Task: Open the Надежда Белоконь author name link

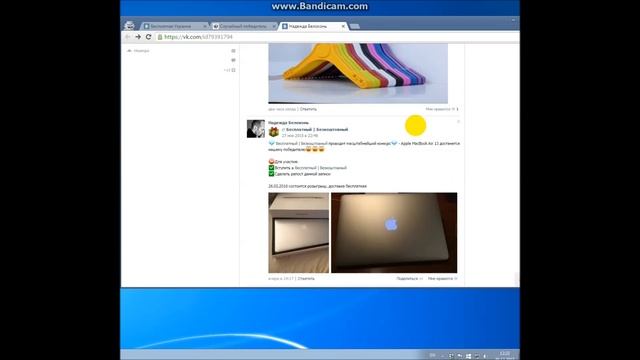Action: point(289,122)
